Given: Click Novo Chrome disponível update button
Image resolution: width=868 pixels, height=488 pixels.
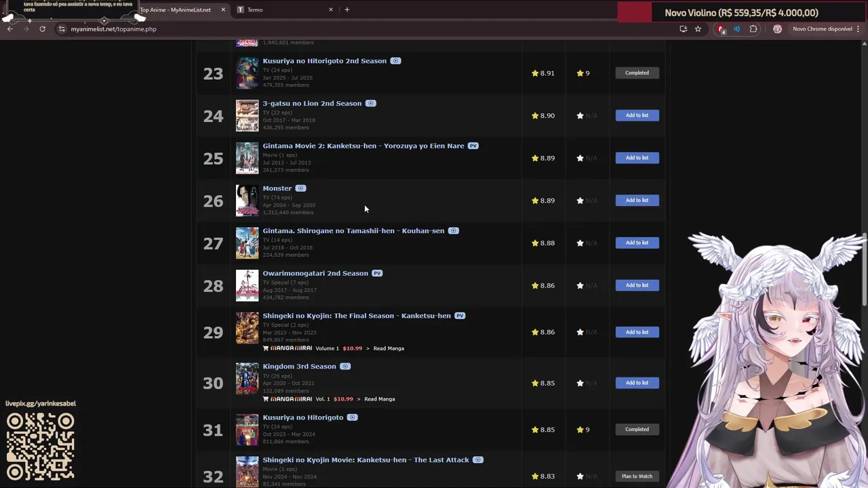Looking at the screenshot, I should [x=822, y=29].
